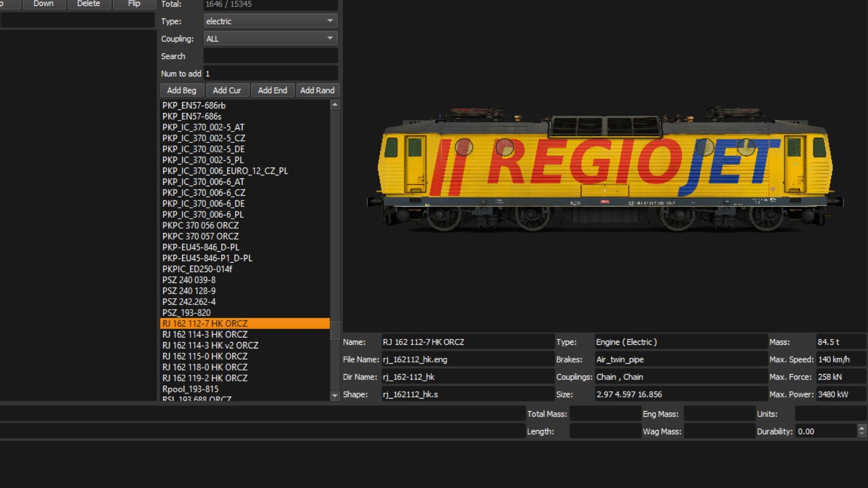Click the Flip button
The height and width of the screenshot is (488, 868).
(134, 4)
